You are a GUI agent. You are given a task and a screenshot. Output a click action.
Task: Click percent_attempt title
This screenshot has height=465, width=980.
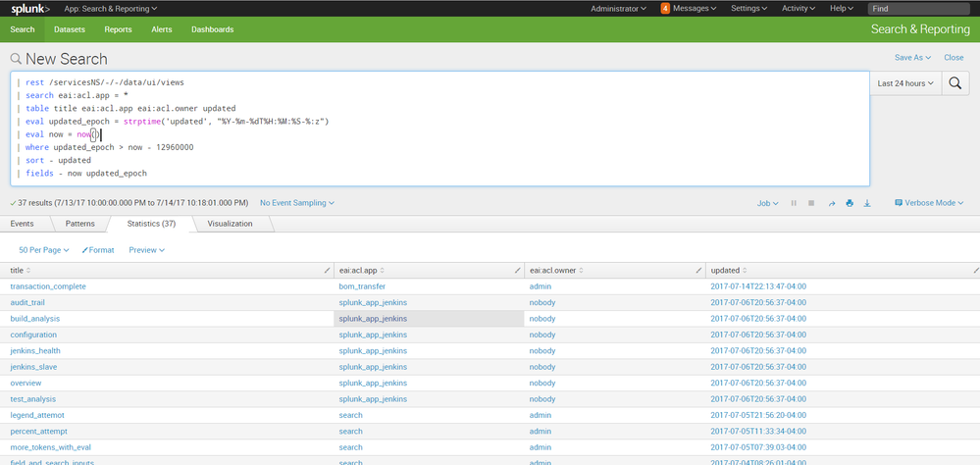click(x=39, y=432)
